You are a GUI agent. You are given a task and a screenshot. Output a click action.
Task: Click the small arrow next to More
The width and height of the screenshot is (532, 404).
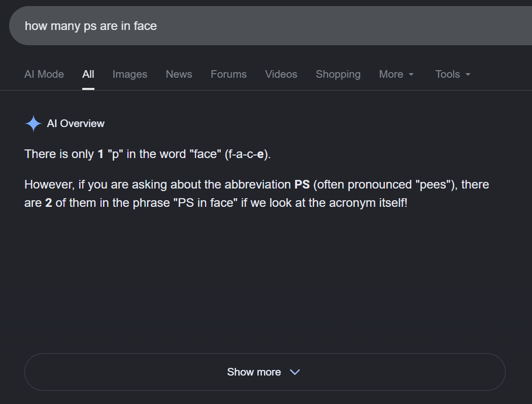pos(411,74)
